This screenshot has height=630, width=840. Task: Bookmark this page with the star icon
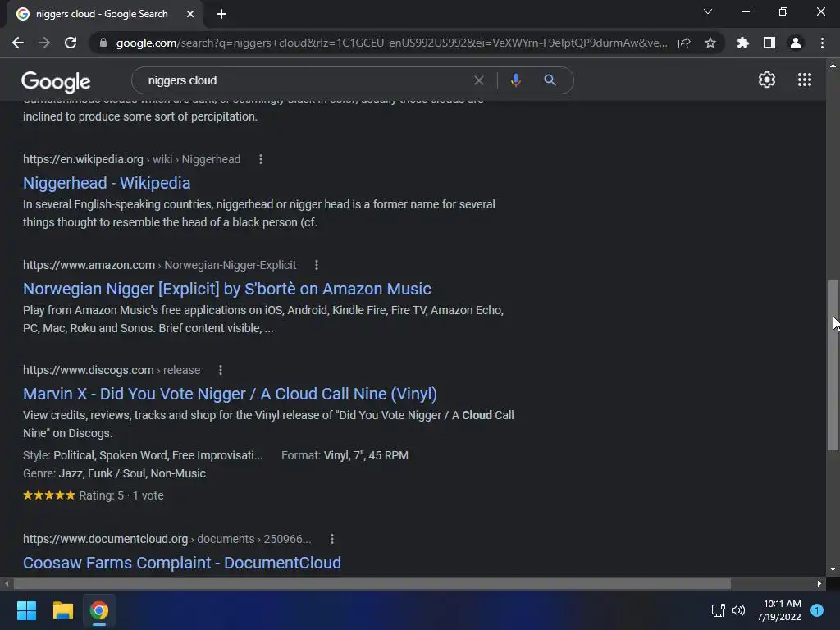710,43
